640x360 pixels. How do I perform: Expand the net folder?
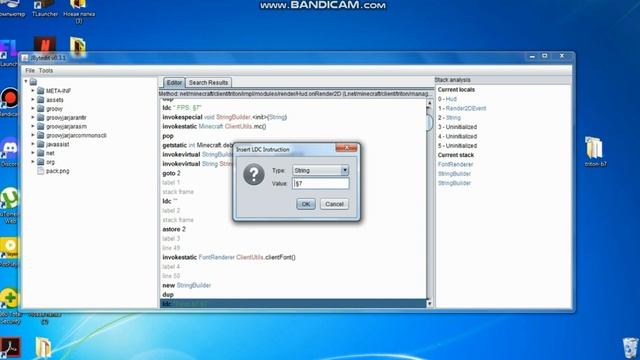tap(33, 153)
